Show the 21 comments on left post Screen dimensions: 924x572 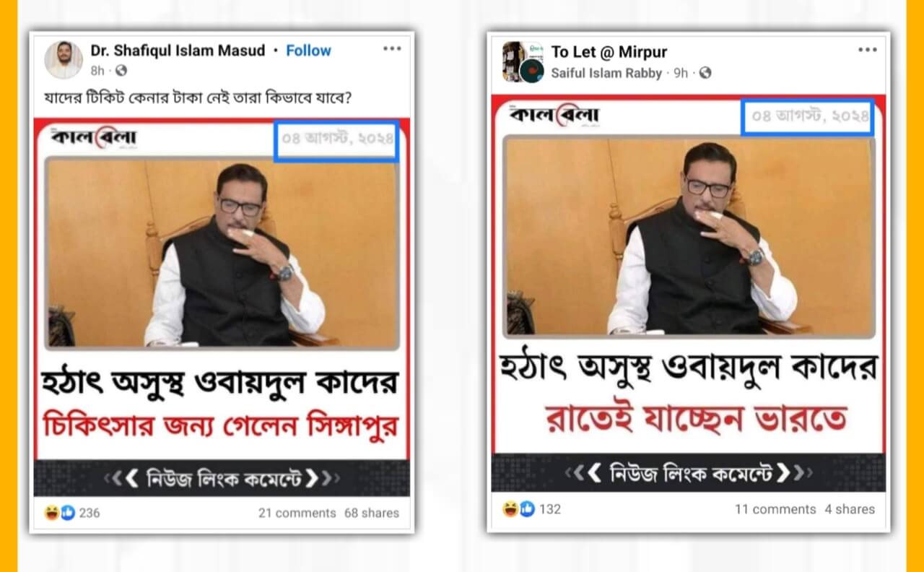(x=297, y=513)
